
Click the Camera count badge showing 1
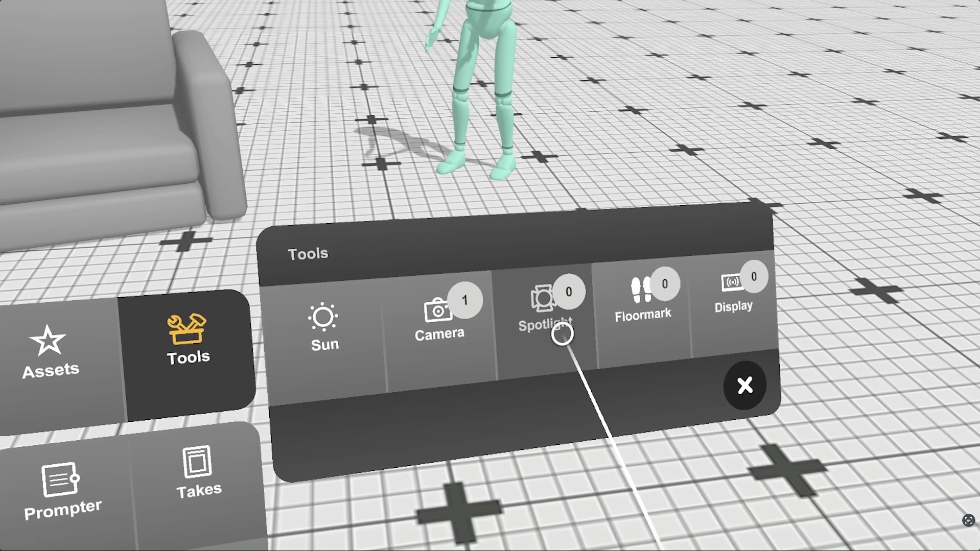pyautogui.click(x=464, y=300)
